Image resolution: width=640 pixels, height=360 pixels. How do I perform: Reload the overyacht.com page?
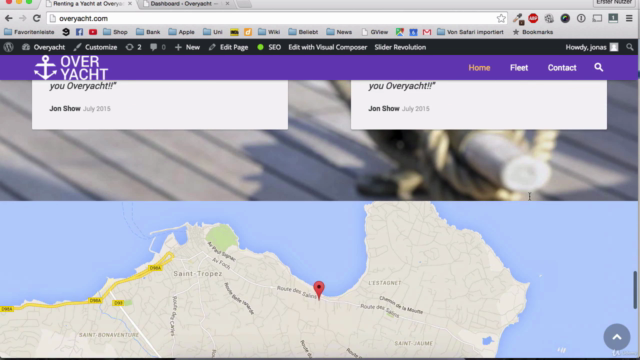point(37,18)
